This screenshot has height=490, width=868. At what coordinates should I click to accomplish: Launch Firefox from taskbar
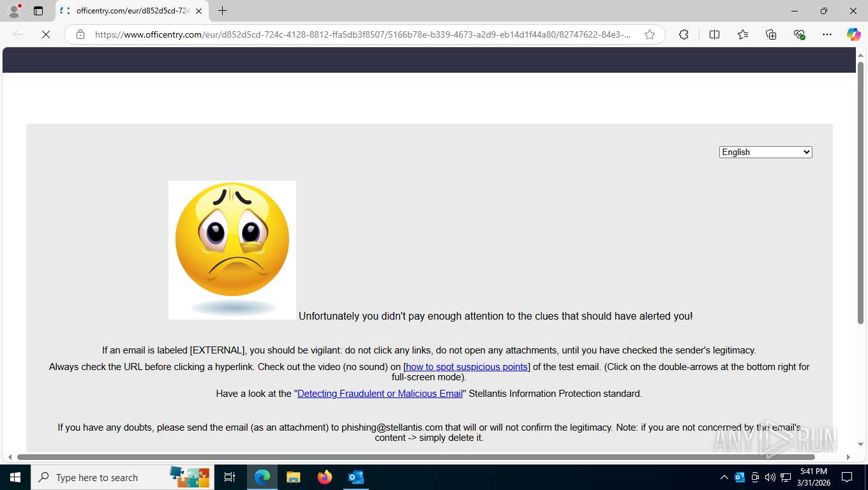(324, 477)
